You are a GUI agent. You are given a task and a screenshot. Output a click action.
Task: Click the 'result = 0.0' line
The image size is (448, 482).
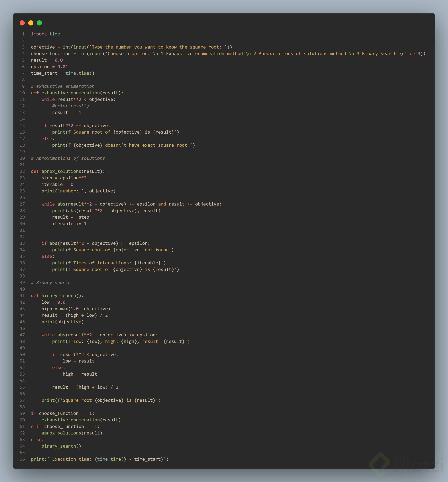[47, 60]
